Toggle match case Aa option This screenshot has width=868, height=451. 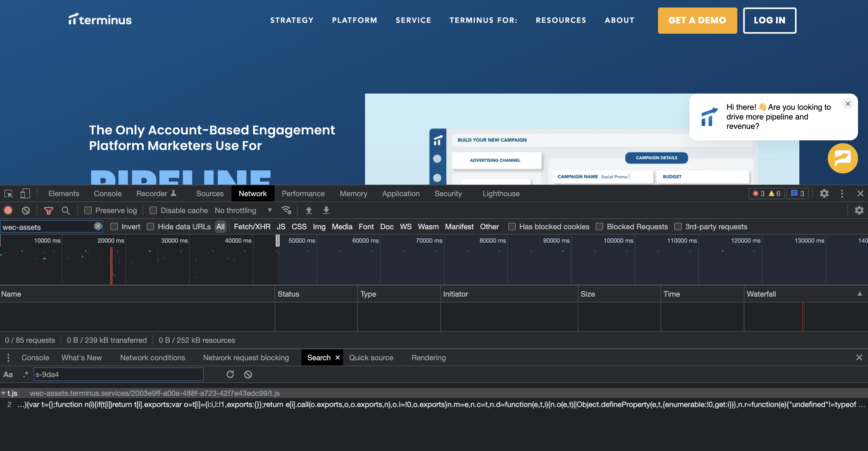coord(8,375)
